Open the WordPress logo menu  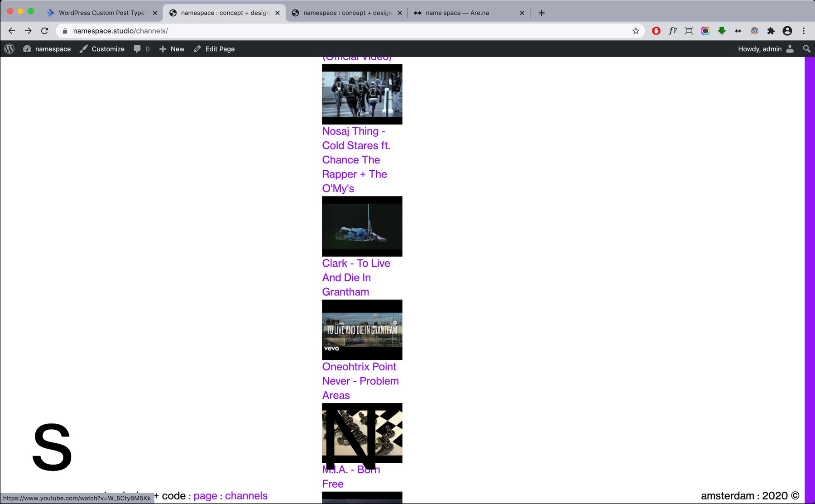[10, 49]
